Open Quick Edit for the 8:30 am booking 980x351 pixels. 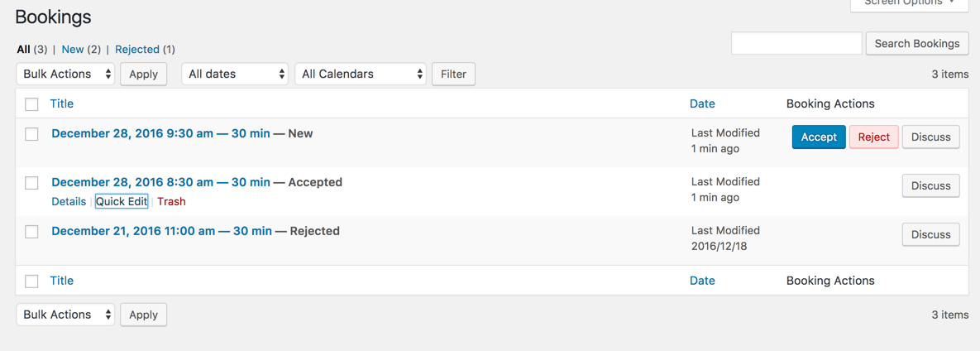pos(122,201)
